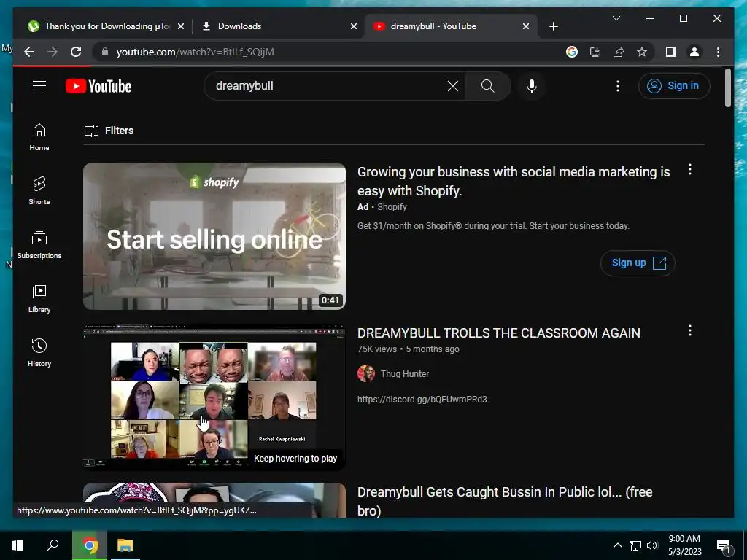Screen dimensions: 747x560
Task: Click the address bar URL
Action: [x=195, y=52]
